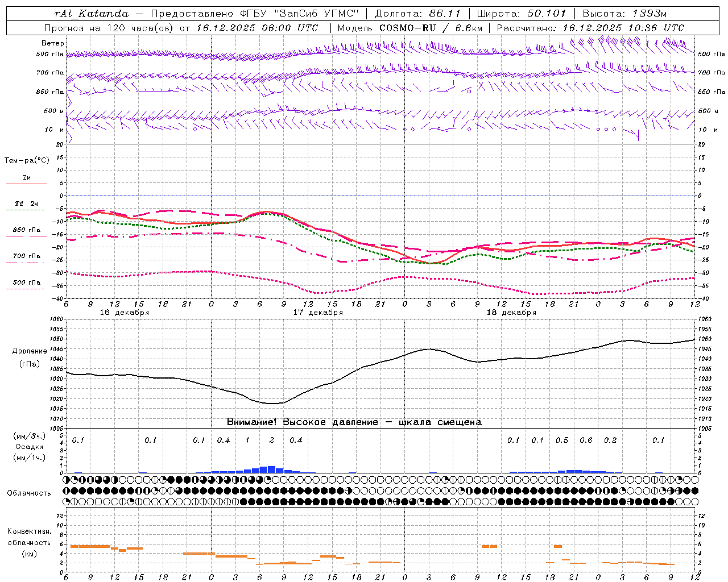Click the precipitation value '2' above blue bars

pos(272,440)
